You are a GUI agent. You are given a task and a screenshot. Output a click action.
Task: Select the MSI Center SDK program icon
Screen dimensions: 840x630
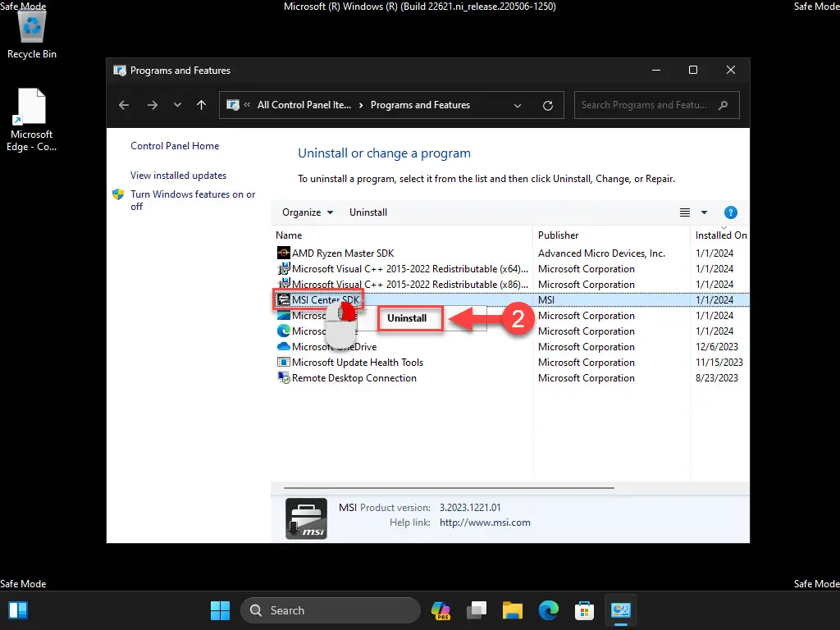pyautogui.click(x=282, y=299)
